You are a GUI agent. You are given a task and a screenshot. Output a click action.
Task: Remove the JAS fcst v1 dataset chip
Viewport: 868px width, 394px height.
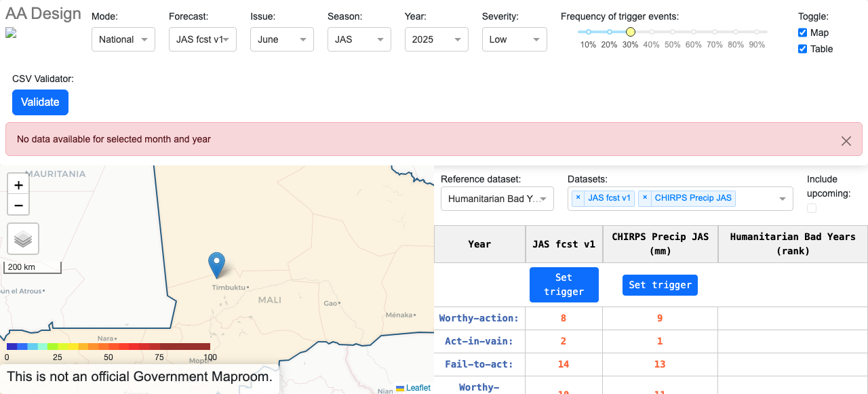(x=578, y=198)
